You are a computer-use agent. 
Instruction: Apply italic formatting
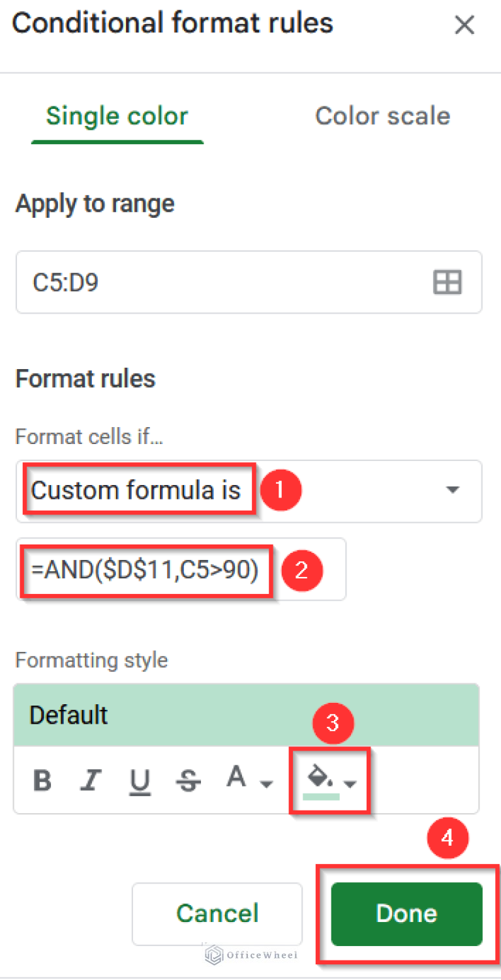(x=91, y=777)
